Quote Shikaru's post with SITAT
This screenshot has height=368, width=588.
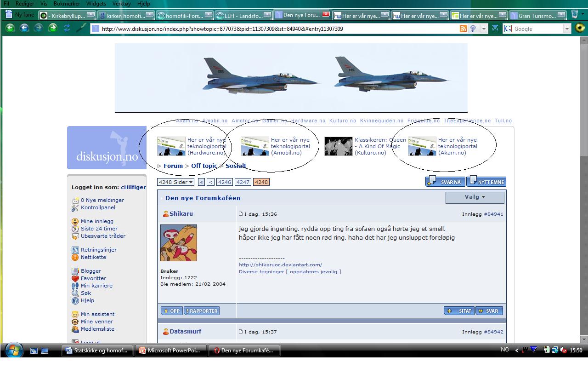point(459,311)
